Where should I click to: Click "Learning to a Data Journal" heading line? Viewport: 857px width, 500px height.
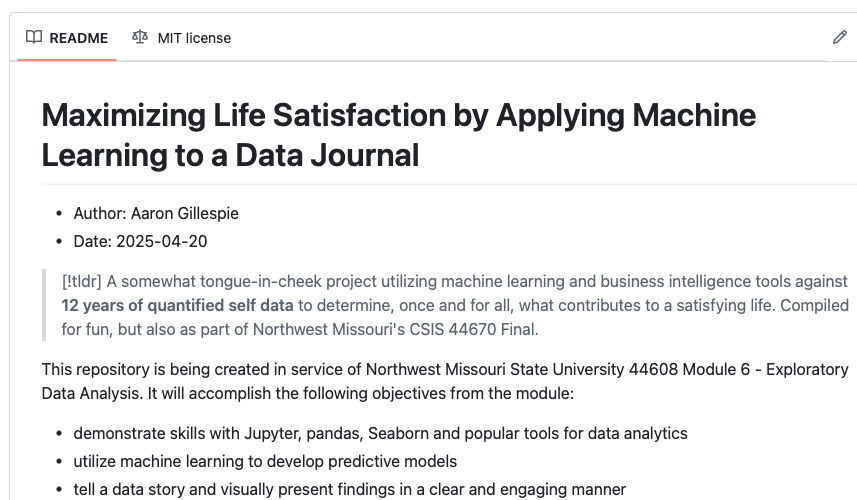point(230,155)
